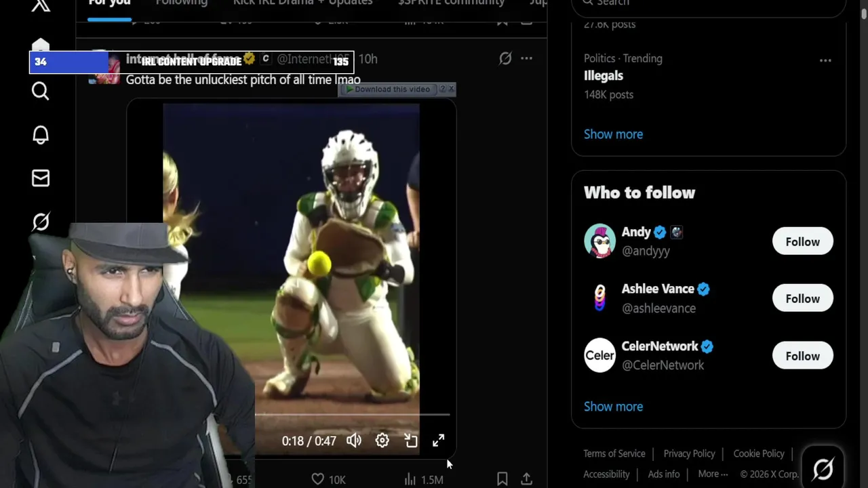Viewport: 868px width, 488px height.
Task: Click Ashlee Vance's profile avatar
Action: point(600,298)
